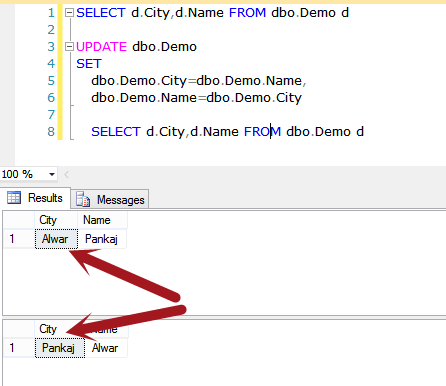
Task: Select row 1 header in first result grid
Action: tap(19, 239)
